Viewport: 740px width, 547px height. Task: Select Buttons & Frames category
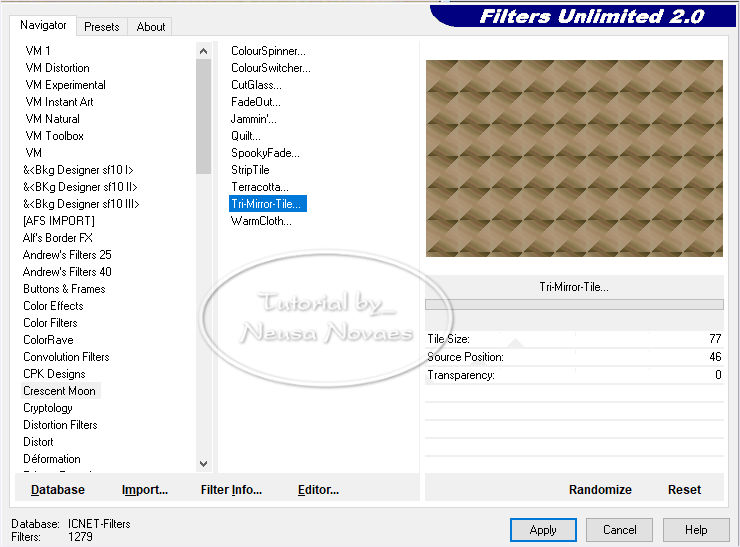pyautogui.click(x=64, y=288)
